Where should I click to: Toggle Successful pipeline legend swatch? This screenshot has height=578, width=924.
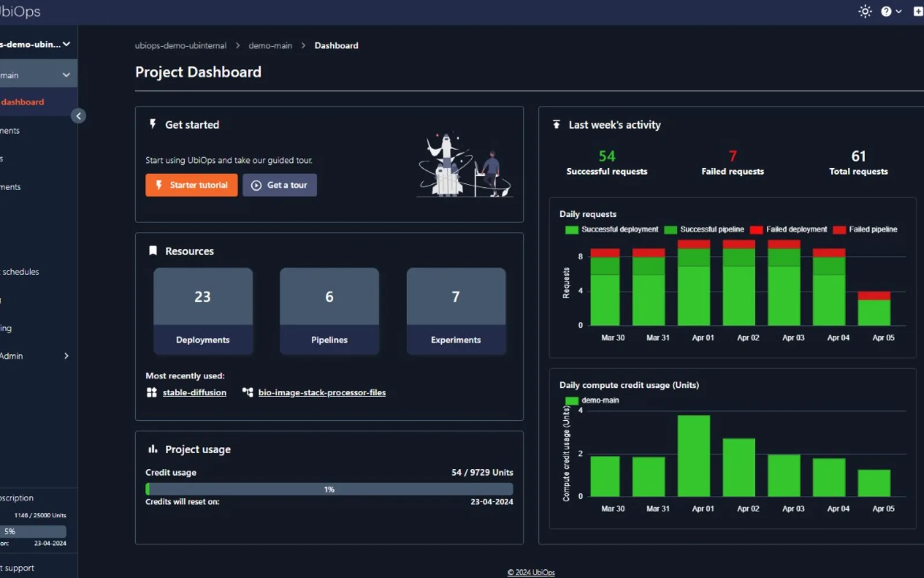coord(670,230)
